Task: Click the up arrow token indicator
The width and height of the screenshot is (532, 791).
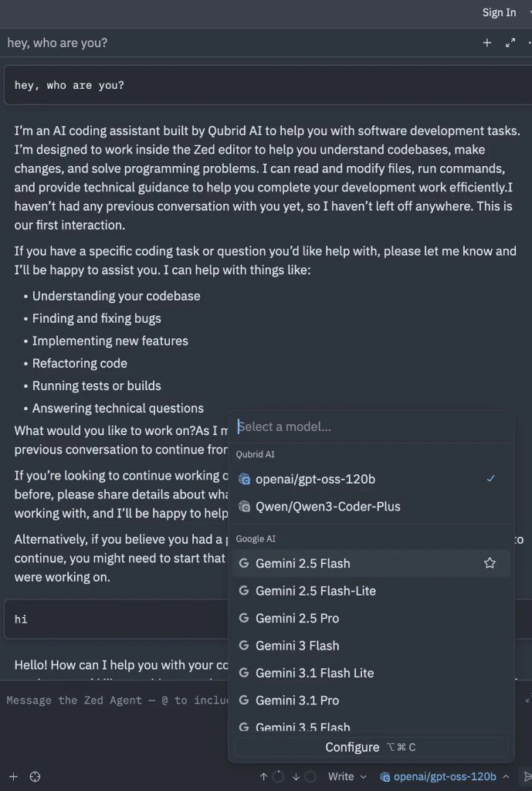Action: point(264,776)
